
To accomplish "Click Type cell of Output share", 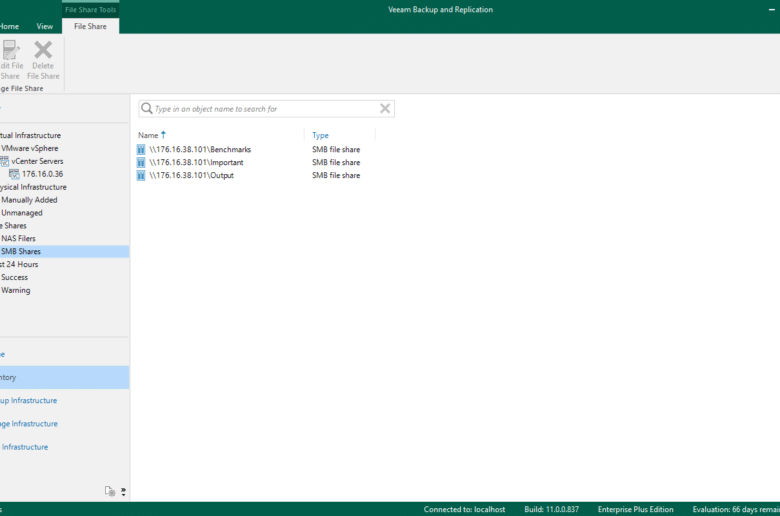I will tap(336, 175).
